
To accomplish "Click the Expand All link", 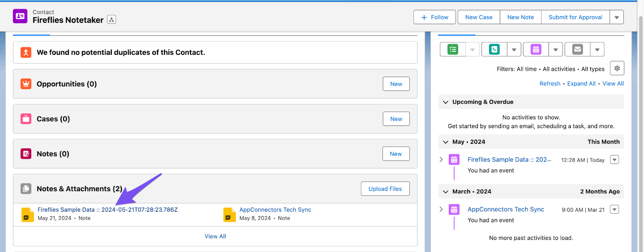I will (581, 83).
